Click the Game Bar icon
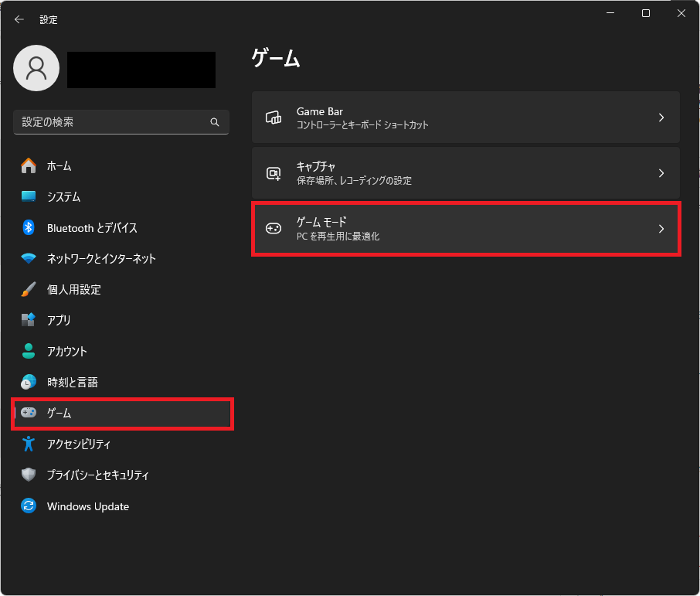Viewport: 700px width, 596px height. coord(274,117)
